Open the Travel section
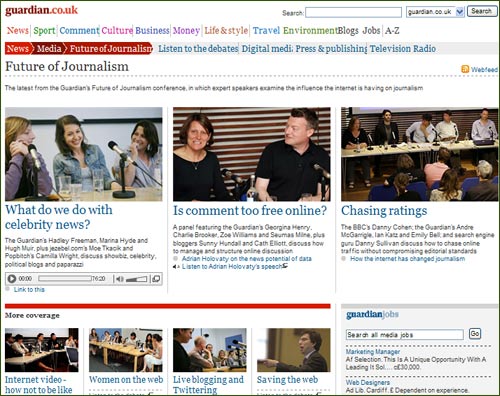Viewport: 500px width, 396px height. 266,31
